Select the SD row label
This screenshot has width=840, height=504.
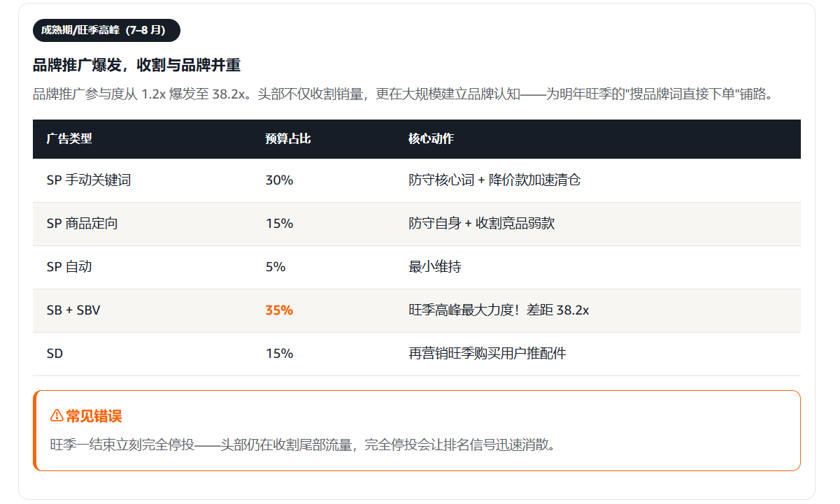[55, 354]
